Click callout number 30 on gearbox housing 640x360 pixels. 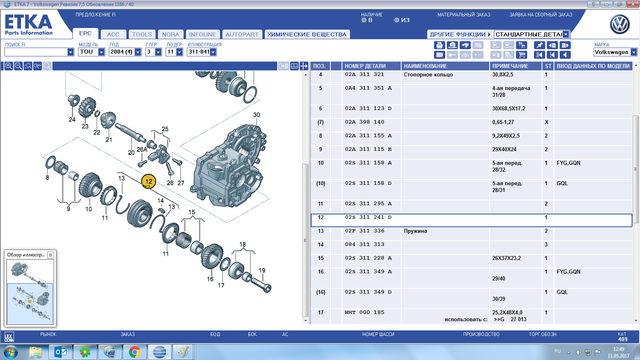pyautogui.click(x=256, y=115)
